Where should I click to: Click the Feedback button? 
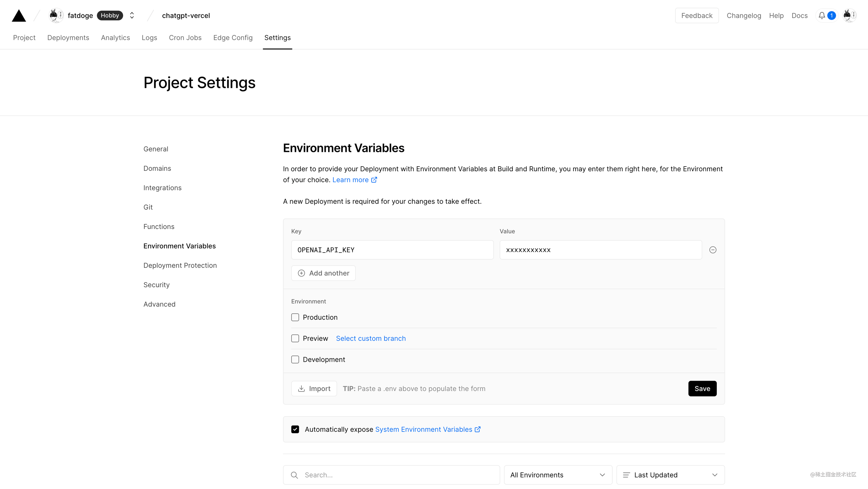pyautogui.click(x=696, y=16)
